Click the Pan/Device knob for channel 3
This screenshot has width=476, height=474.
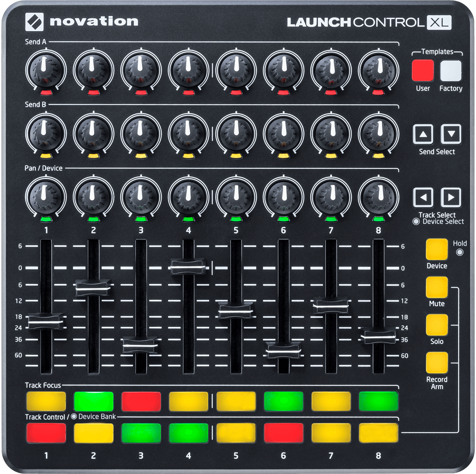[x=141, y=197]
